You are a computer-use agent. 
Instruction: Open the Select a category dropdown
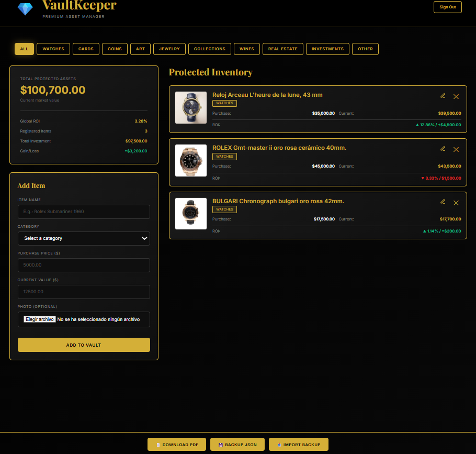click(84, 239)
